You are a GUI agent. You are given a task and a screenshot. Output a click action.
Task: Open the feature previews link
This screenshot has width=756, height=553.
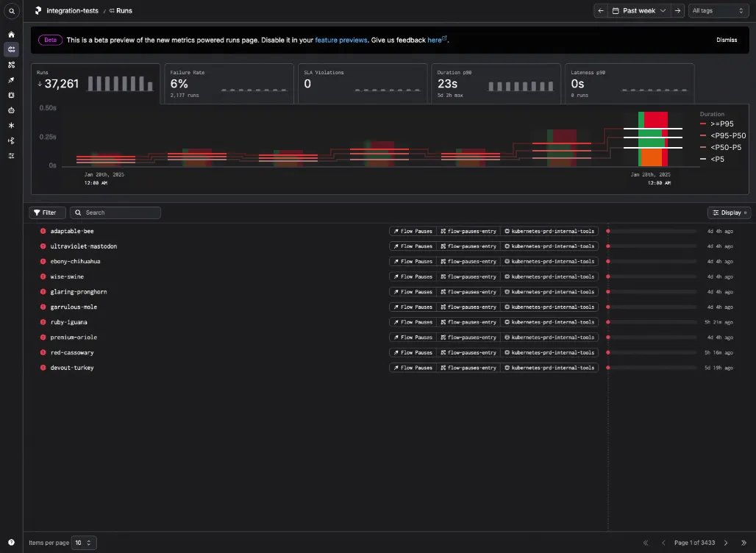coord(341,40)
